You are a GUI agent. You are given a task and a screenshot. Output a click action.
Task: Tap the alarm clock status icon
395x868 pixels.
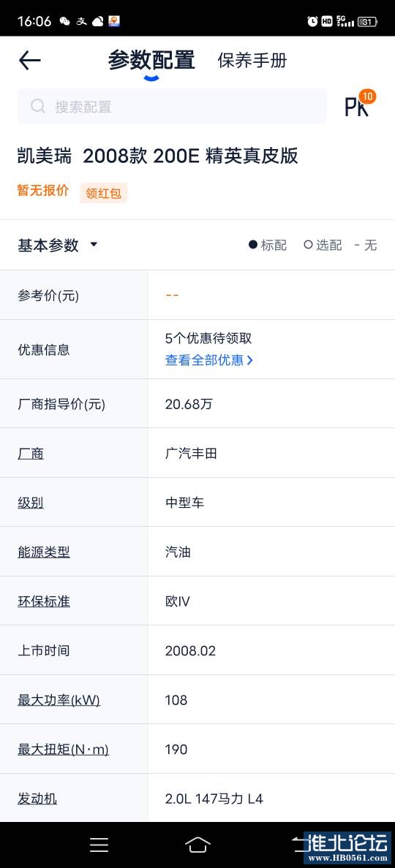click(312, 22)
